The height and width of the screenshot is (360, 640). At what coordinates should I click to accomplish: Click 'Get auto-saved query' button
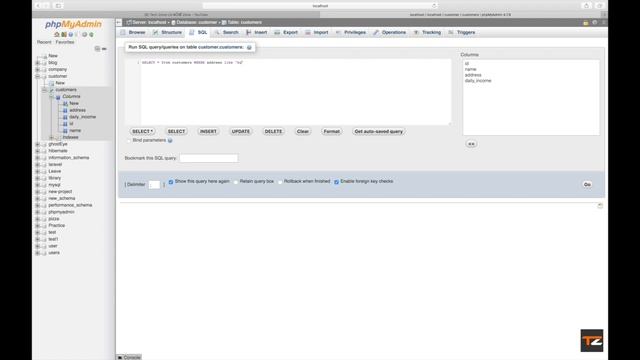click(x=378, y=131)
